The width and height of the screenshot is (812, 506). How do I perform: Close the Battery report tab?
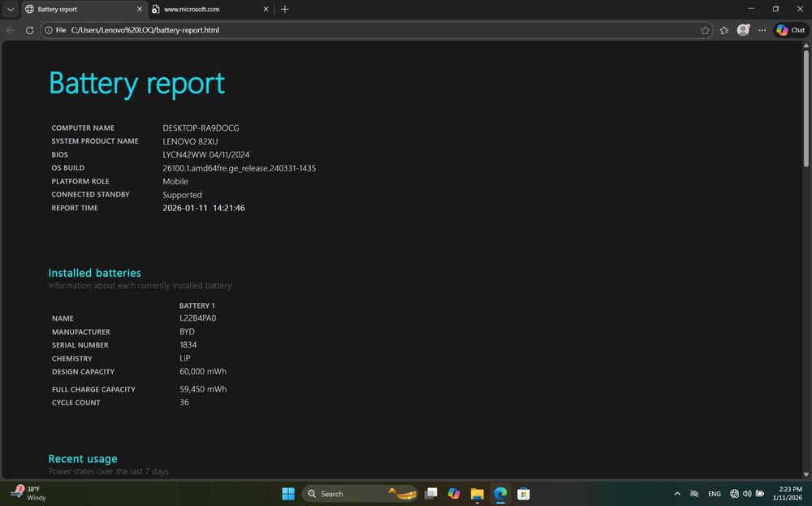[x=140, y=9]
